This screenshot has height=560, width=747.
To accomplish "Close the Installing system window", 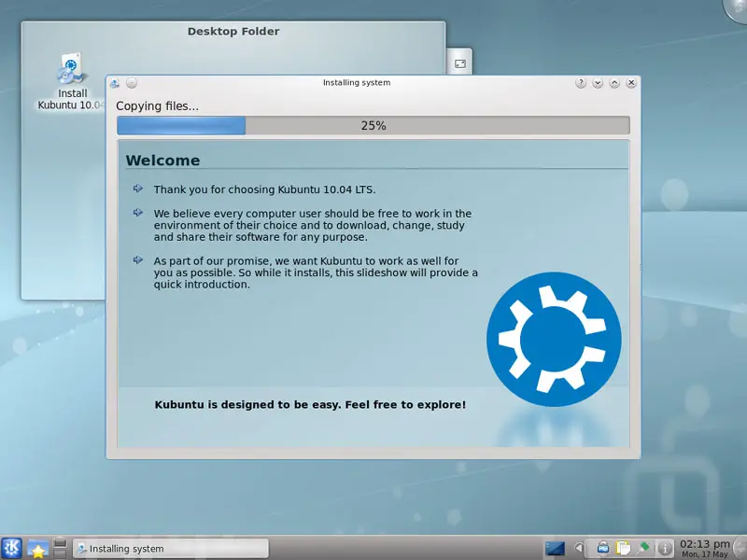I will click(x=631, y=83).
